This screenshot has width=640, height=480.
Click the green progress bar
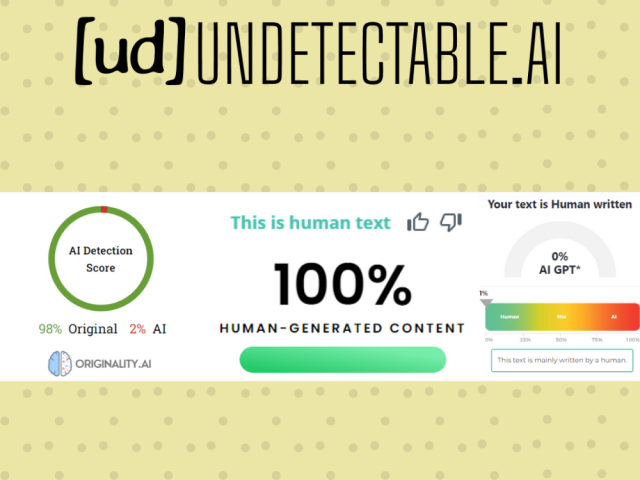(x=342, y=359)
